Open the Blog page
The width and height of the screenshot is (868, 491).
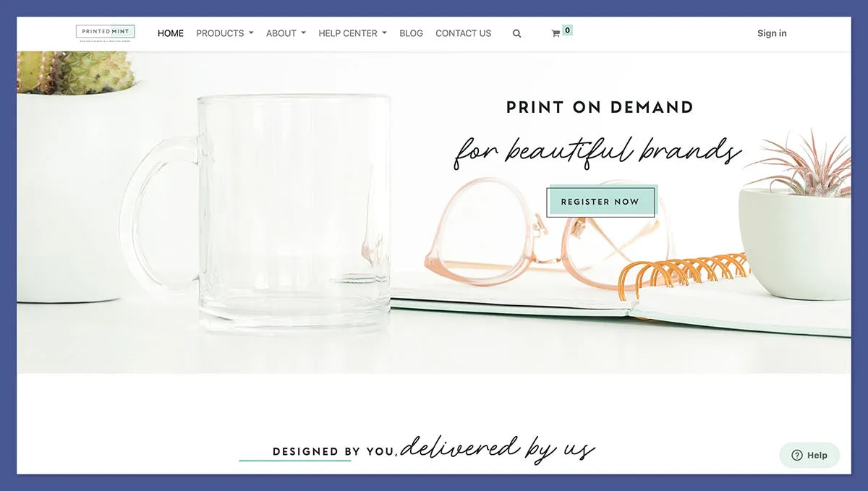(x=411, y=33)
